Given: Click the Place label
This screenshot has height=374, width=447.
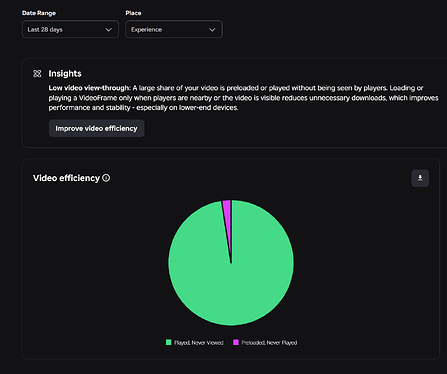Looking at the screenshot, I should click(133, 13).
